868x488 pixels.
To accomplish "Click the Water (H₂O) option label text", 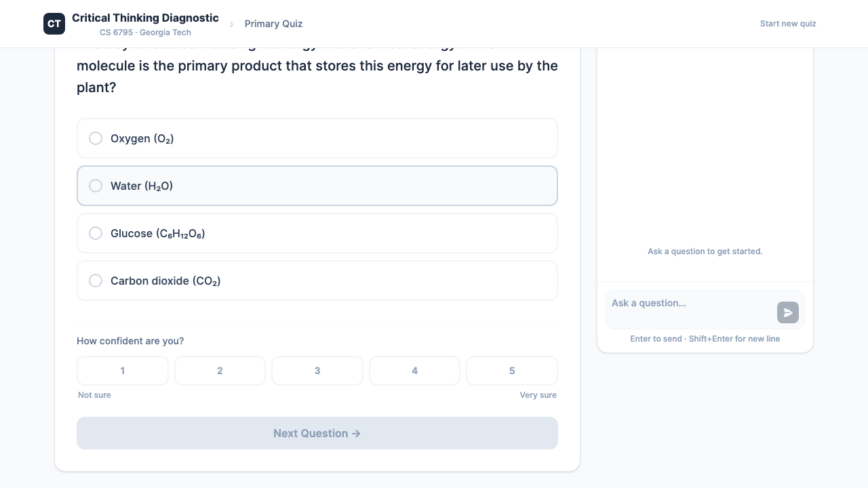I will (x=142, y=186).
